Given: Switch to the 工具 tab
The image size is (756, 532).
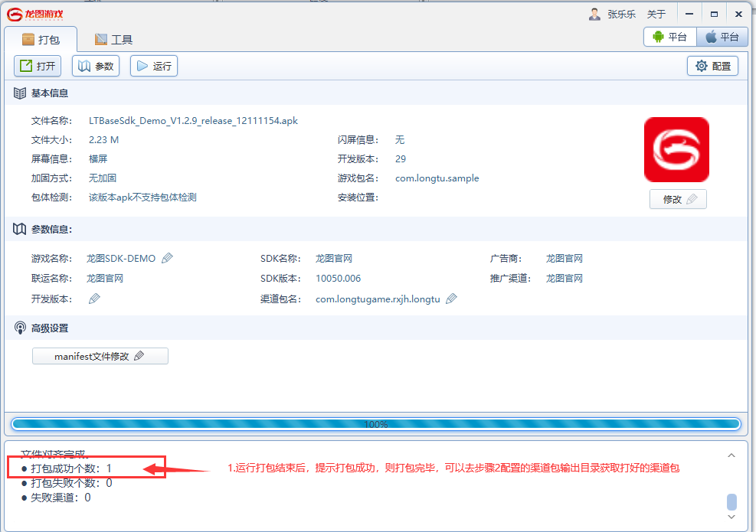Looking at the screenshot, I should (113, 39).
